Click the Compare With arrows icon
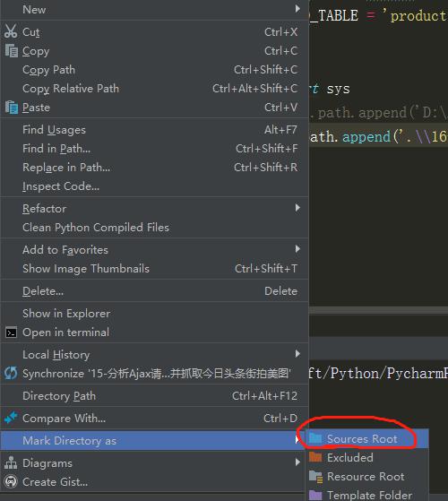The width and height of the screenshot is (448, 501). click(x=11, y=418)
